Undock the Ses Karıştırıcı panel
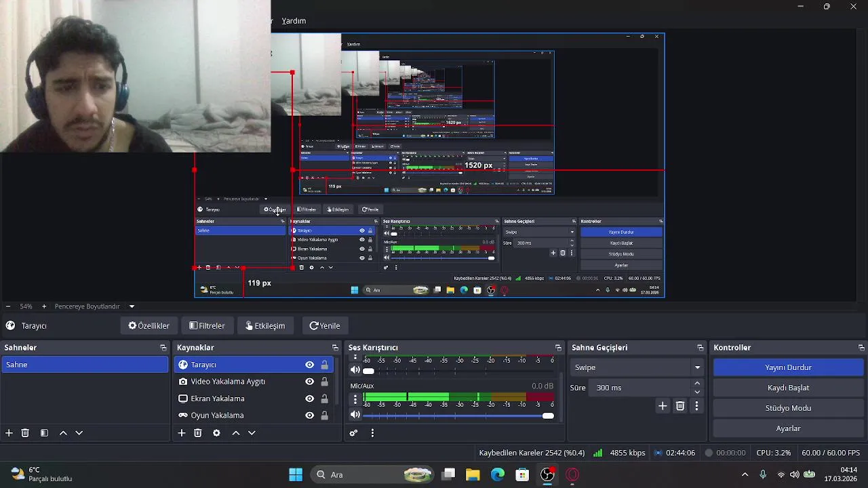Screen dimensions: 868x488 point(558,348)
